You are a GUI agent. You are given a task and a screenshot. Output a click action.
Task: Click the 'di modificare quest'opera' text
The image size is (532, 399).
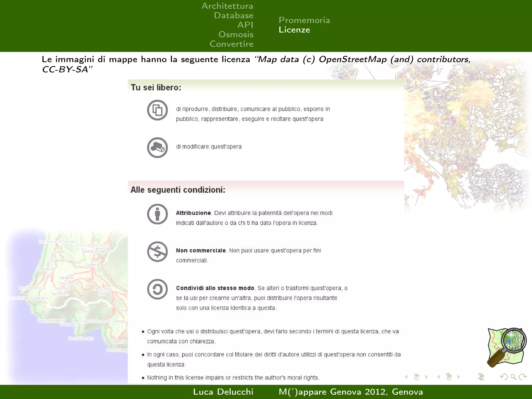pos(209,147)
